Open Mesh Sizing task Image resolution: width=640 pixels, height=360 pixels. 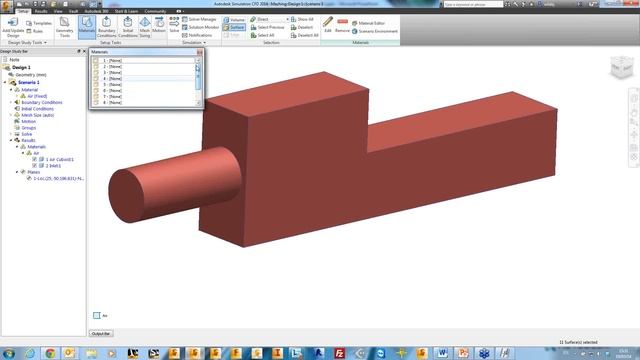coord(145,27)
